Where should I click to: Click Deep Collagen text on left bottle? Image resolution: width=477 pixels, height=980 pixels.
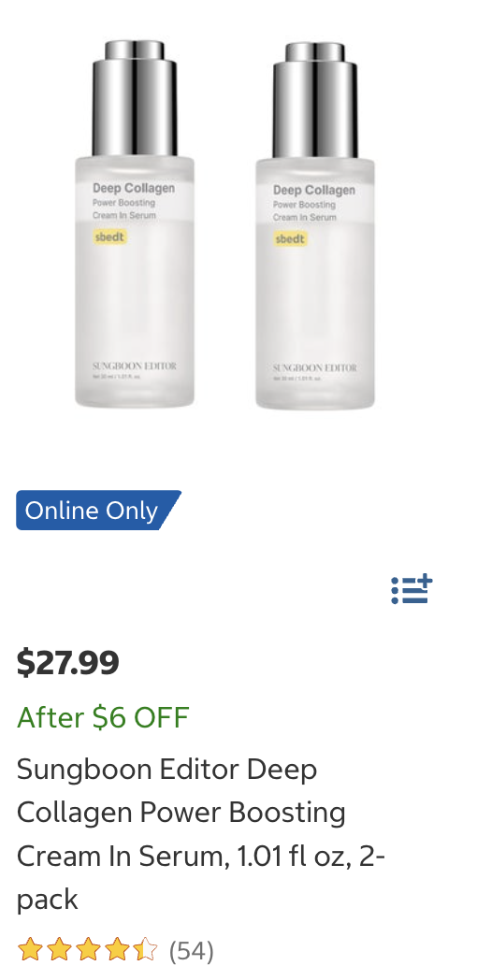pos(134,188)
